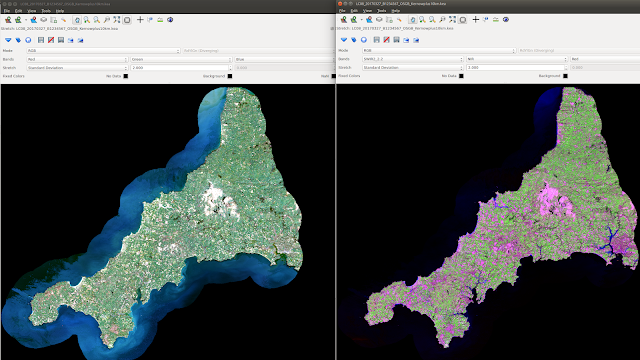Toggle Query crosshair tool in right window
The height and width of the screenshot is (360, 640).
coord(476,20)
